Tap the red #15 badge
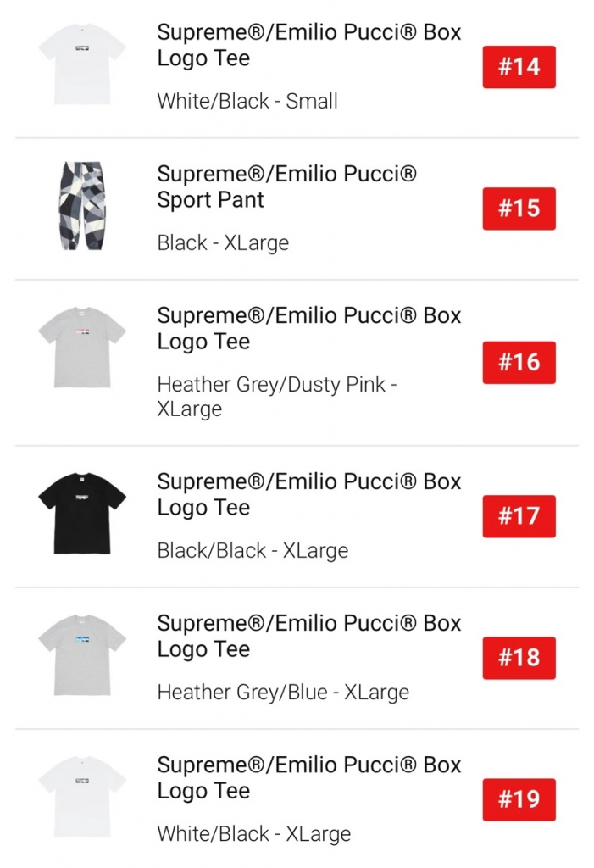This screenshot has height=868, width=594. tap(519, 209)
